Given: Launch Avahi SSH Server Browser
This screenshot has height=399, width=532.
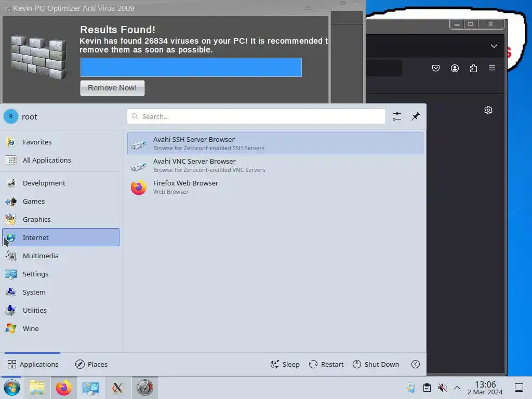Looking at the screenshot, I should 275,143.
